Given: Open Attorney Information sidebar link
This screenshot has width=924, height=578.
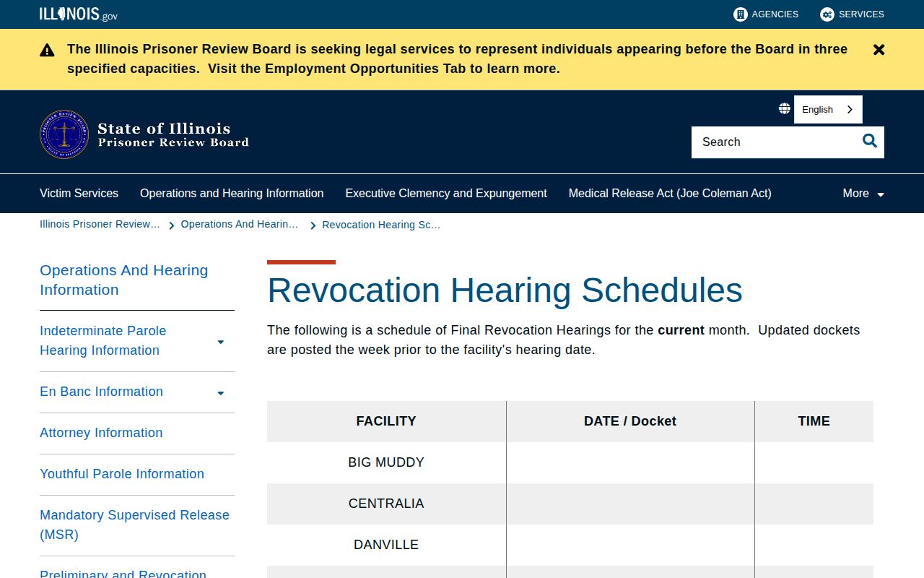Looking at the screenshot, I should 101,433.
